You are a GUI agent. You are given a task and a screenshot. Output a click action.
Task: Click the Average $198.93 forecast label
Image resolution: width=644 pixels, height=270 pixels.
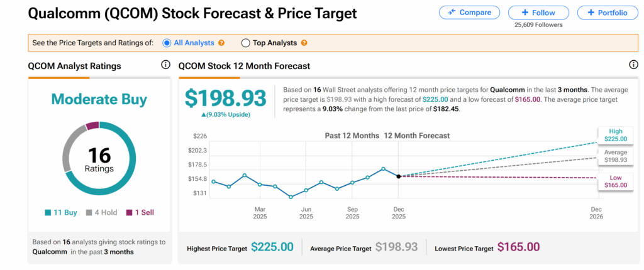pyautogui.click(x=615, y=156)
